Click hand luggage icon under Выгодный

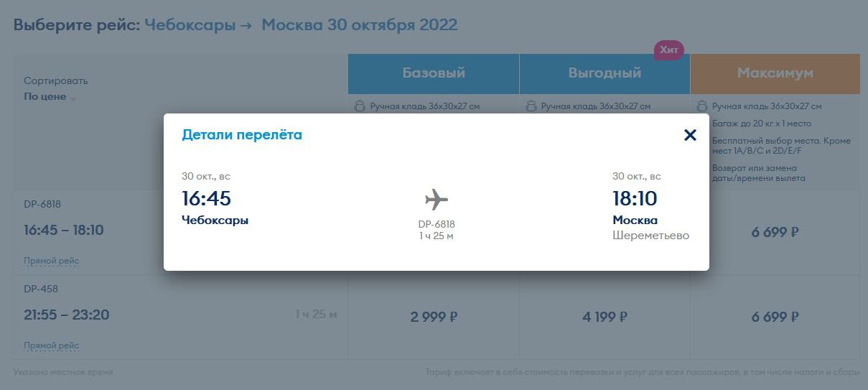[x=531, y=106]
